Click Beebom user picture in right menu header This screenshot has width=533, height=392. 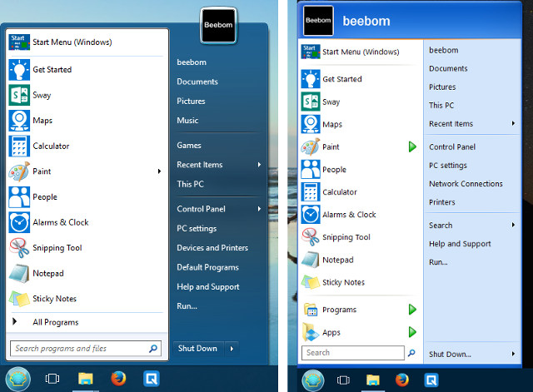pyautogui.click(x=318, y=21)
